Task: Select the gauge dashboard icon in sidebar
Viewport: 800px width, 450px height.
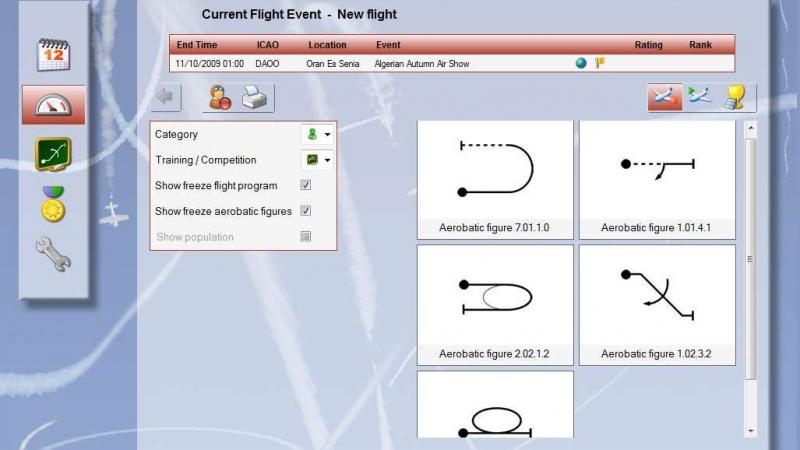Action: click(x=53, y=105)
